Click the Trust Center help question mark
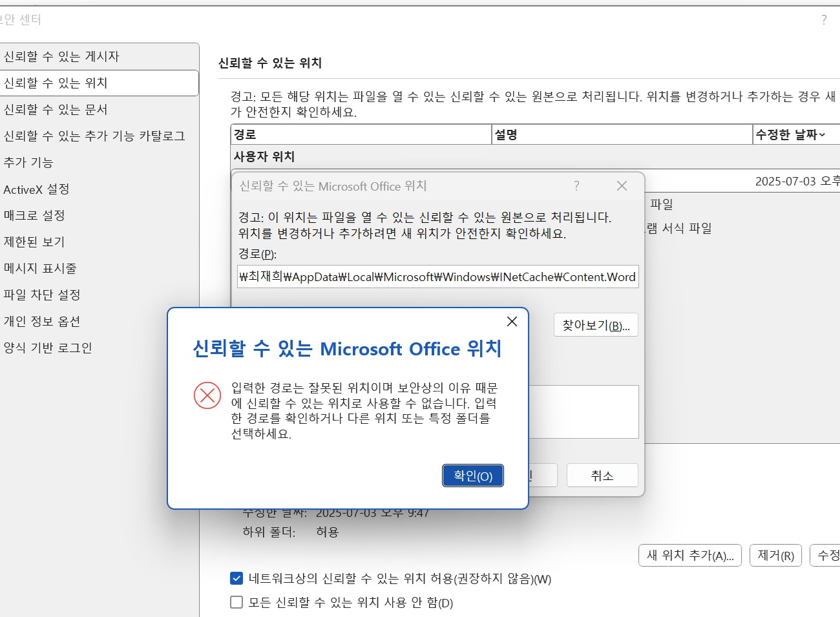 pos(824,20)
